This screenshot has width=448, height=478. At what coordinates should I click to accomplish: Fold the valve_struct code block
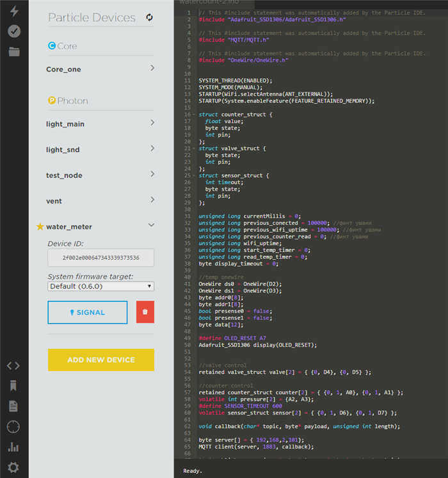coord(194,148)
